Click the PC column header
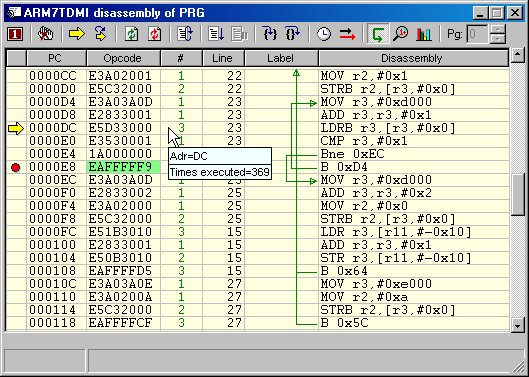 click(x=56, y=58)
